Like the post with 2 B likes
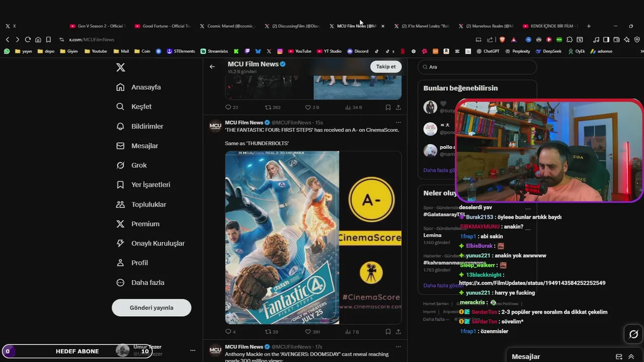This screenshot has height=362, width=644. (x=312, y=108)
